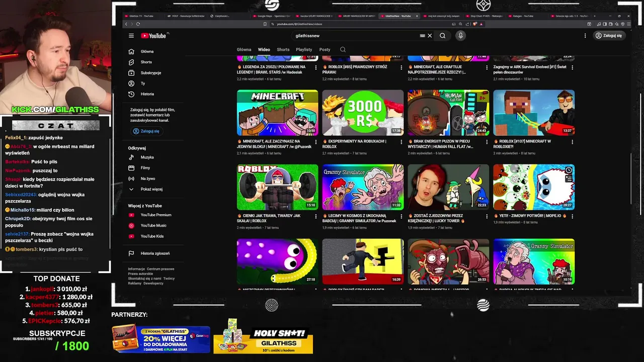Open the Roblox barbell thumbnail

[x=277, y=187]
